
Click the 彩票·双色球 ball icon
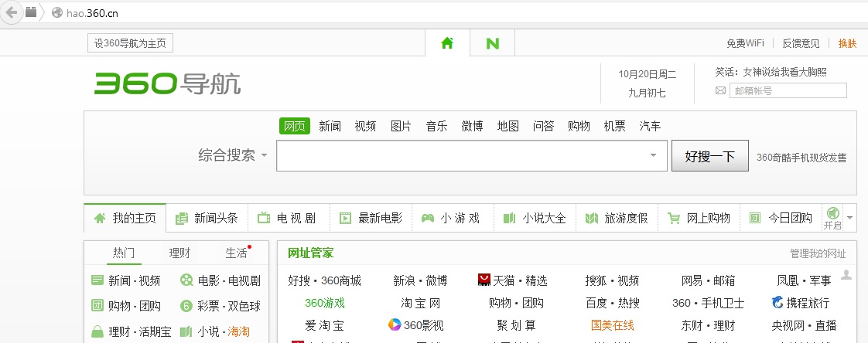pos(186,306)
